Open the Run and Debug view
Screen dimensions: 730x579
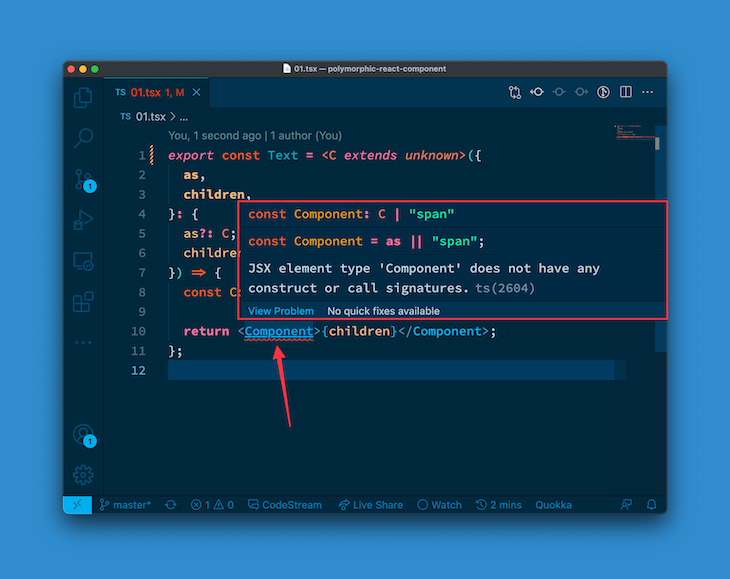[x=83, y=220]
